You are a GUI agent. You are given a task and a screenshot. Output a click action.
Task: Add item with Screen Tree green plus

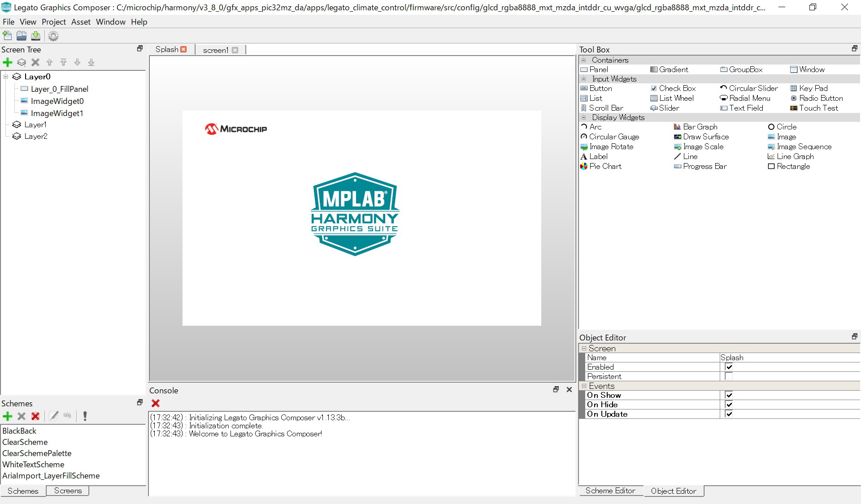pyautogui.click(x=8, y=62)
